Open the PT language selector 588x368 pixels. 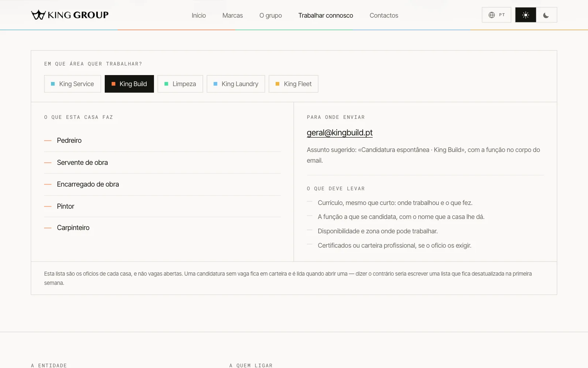tap(496, 15)
